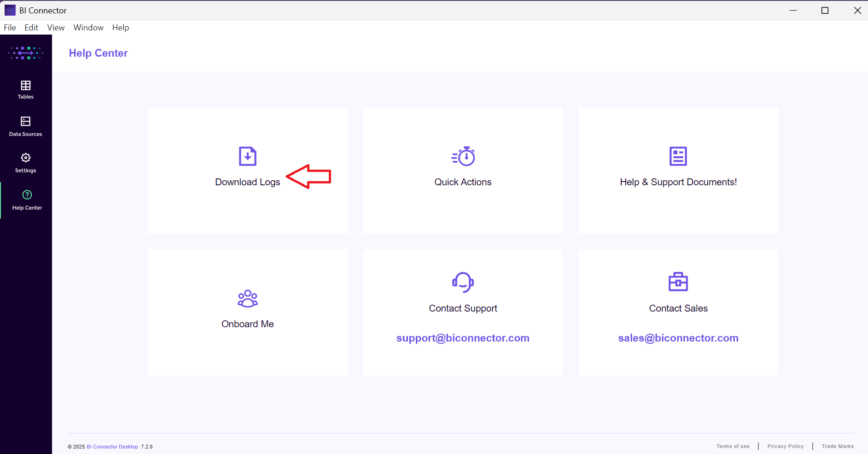Viewport: 868px width, 454px height.
Task: Click support@biconnector.com email link
Action: [x=463, y=338]
